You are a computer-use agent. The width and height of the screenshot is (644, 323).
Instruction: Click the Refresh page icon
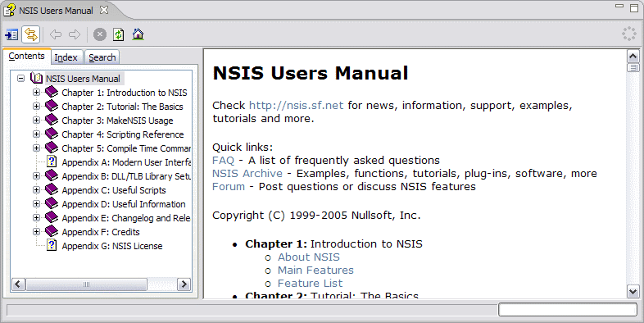(x=119, y=34)
